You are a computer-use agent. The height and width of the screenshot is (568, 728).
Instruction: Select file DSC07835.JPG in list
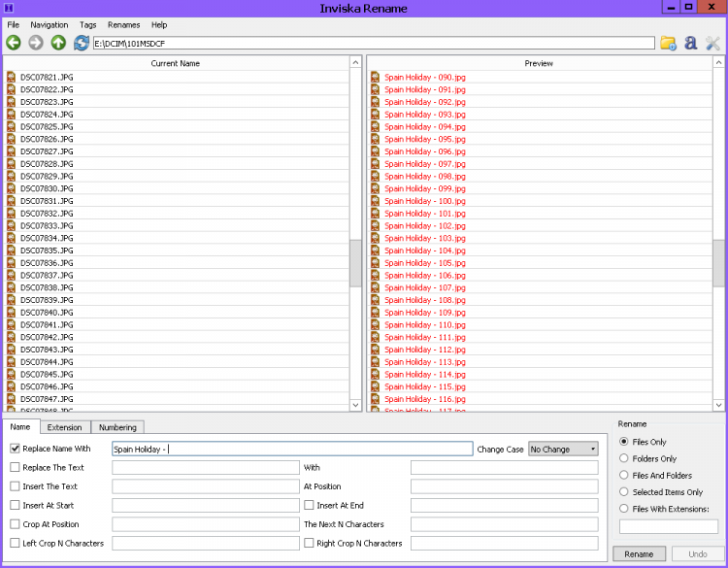pyautogui.click(x=177, y=251)
